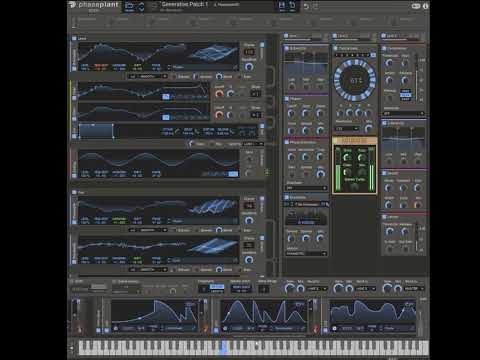Screen dimensions: 480x360
Task: Click the redo arrow icon
Action: [316, 6]
